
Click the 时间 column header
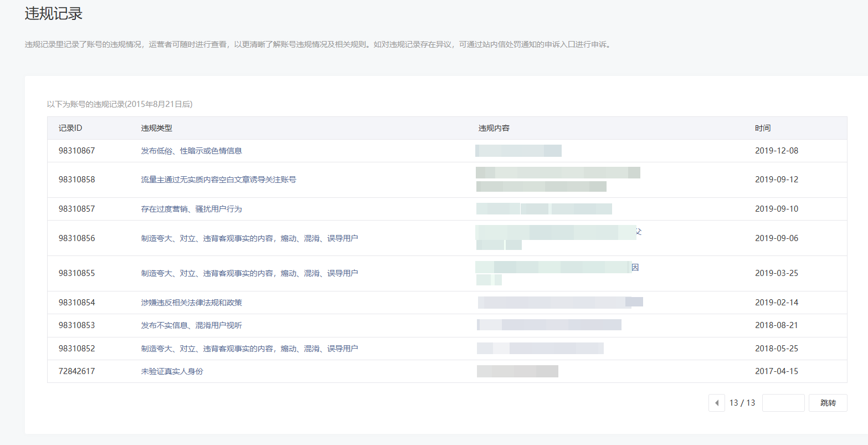[x=763, y=128]
